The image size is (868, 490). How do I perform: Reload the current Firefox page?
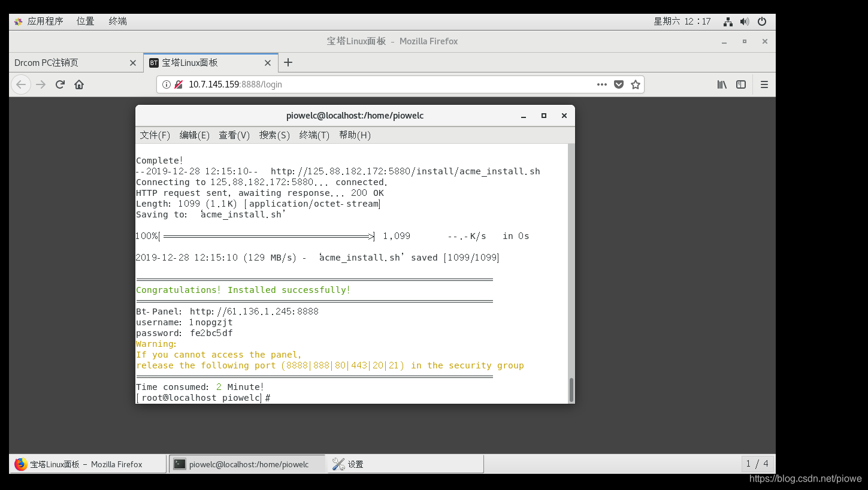60,84
